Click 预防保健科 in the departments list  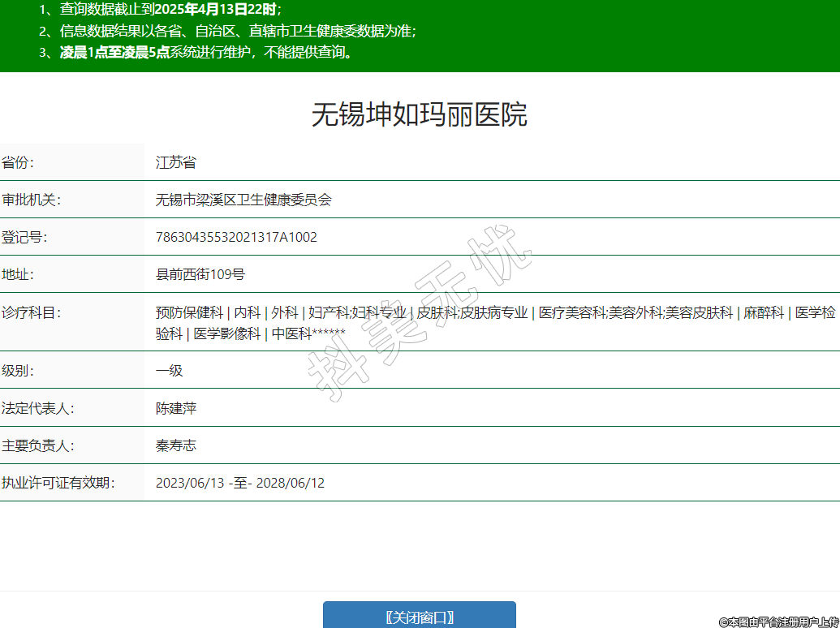(x=189, y=312)
